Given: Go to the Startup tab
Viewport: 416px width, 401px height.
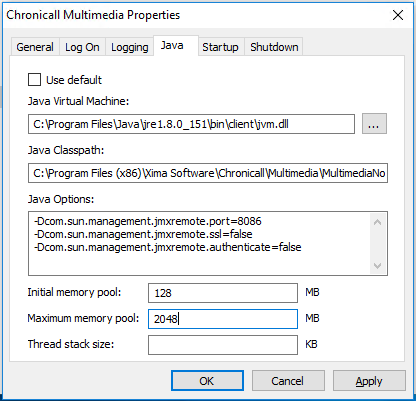Looking at the screenshot, I should tap(220, 47).
